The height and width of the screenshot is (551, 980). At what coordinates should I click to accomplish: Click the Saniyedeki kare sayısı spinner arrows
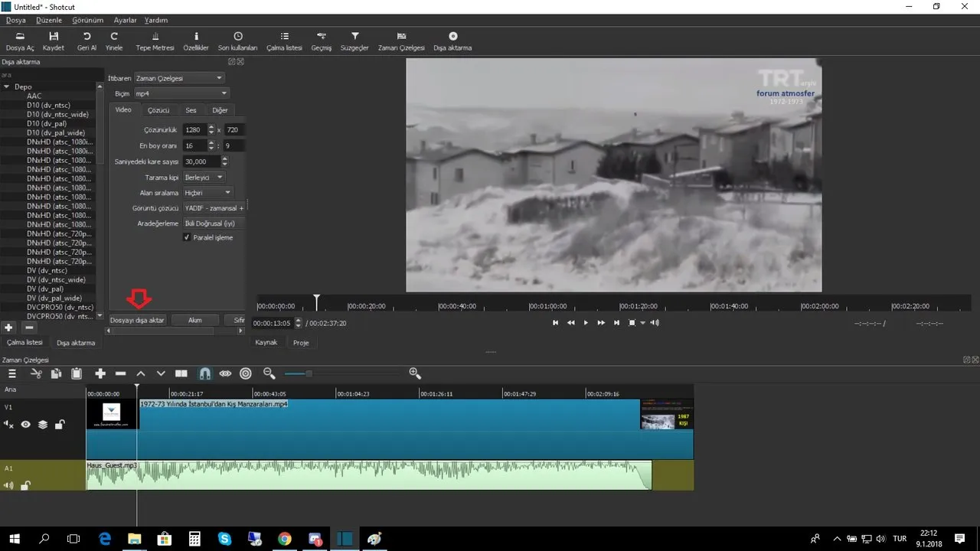(x=224, y=161)
